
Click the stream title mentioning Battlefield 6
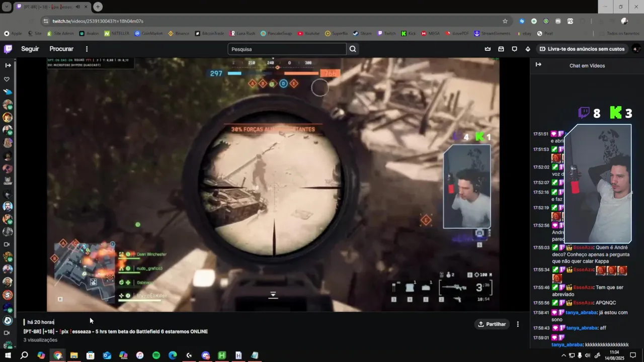pos(116,331)
